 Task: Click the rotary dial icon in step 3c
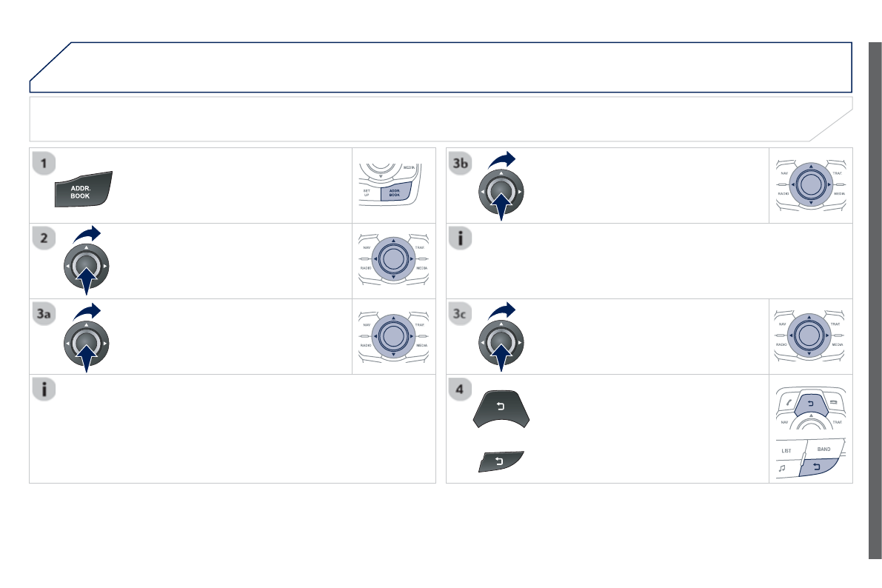tap(501, 341)
